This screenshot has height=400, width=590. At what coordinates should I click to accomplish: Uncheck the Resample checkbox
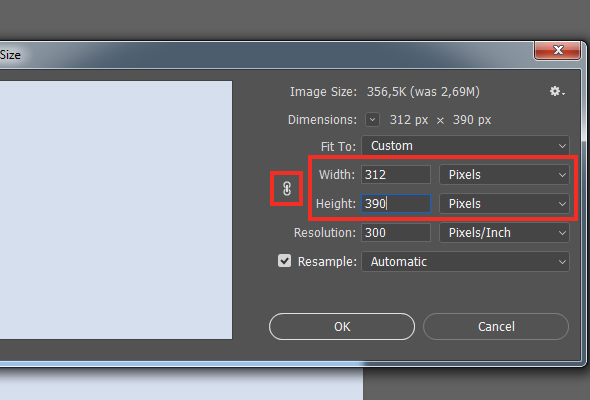(284, 261)
